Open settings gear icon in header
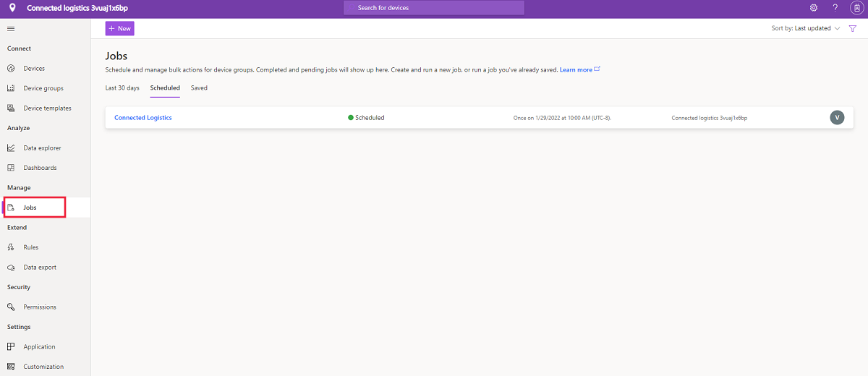Viewport: 868px width, 376px height. click(x=814, y=8)
